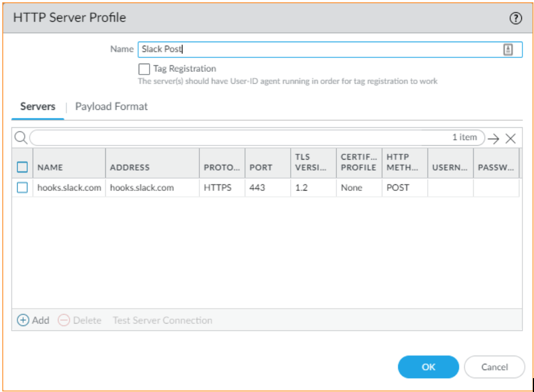Enable the Tag Registration checkbox
Screen dimensions: 534x392
[144, 69]
